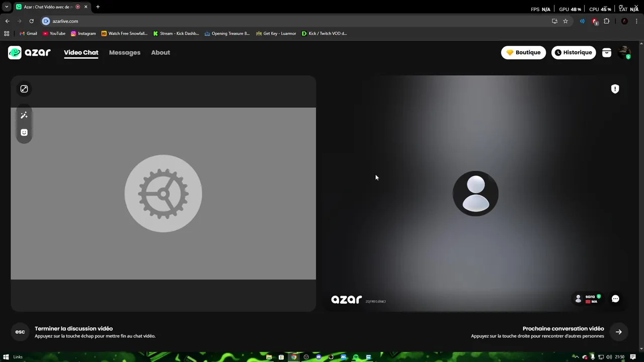Open the face filter smiley icon
This screenshot has width=644, height=362.
click(24, 132)
